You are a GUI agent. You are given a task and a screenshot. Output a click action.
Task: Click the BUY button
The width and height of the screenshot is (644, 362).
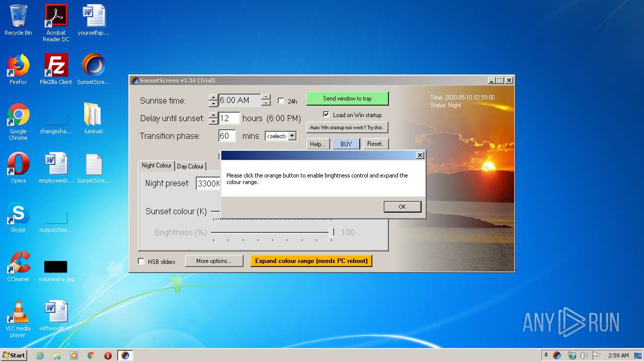click(x=346, y=144)
